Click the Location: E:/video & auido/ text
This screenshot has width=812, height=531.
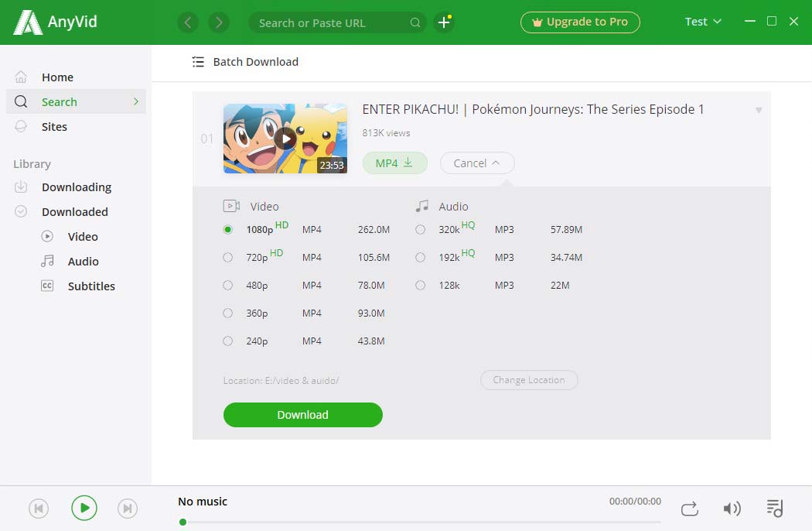(281, 381)
